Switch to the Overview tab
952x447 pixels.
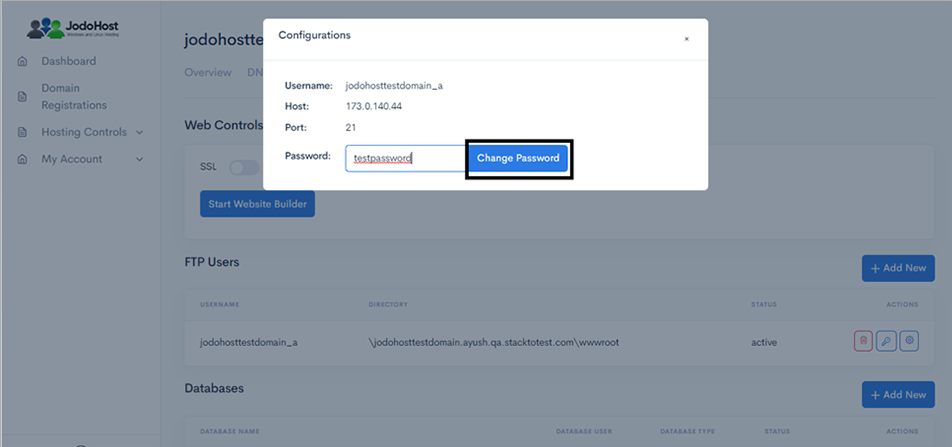pyautogui.click(x=208, y=72)
